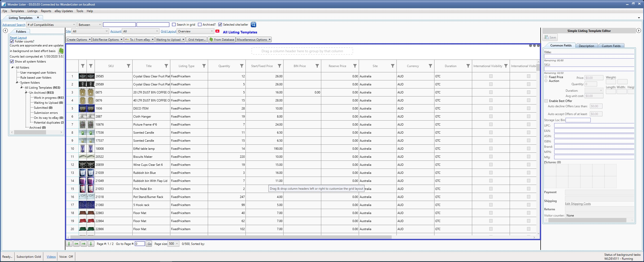This screenshot has width=644, height=262.
Task: Click the Grid Helper... button
Action: click(197, 40)
